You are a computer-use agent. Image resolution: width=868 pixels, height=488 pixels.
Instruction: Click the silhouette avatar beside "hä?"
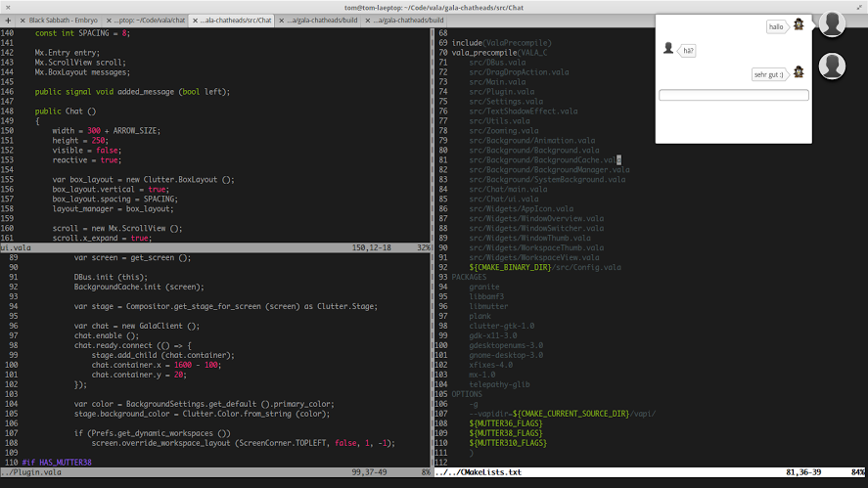[667, 49]
